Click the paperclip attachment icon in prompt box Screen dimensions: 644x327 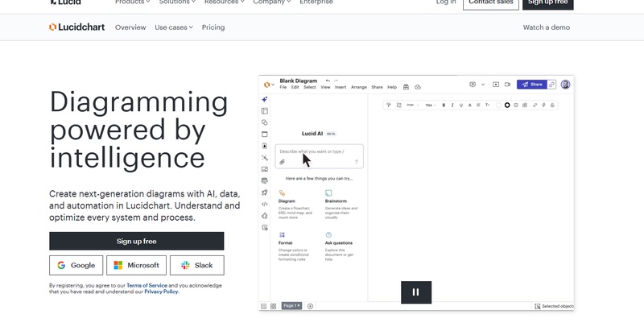coord(283,162)
